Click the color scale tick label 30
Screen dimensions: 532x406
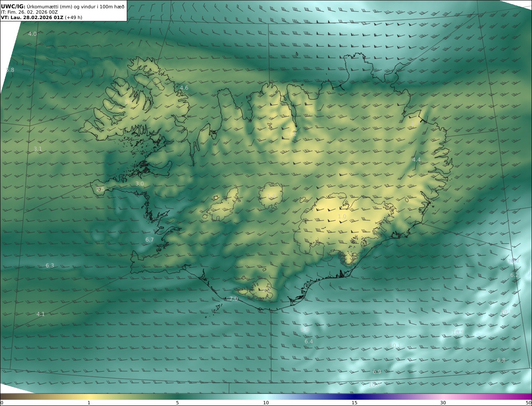tap(443, 403)
